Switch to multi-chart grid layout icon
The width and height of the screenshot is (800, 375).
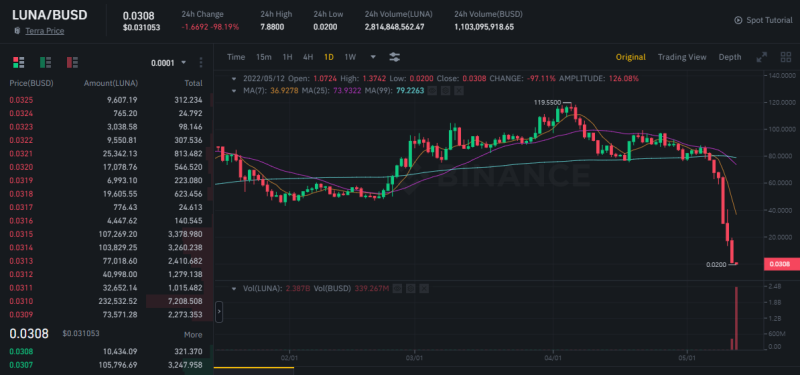pos(786,57)
